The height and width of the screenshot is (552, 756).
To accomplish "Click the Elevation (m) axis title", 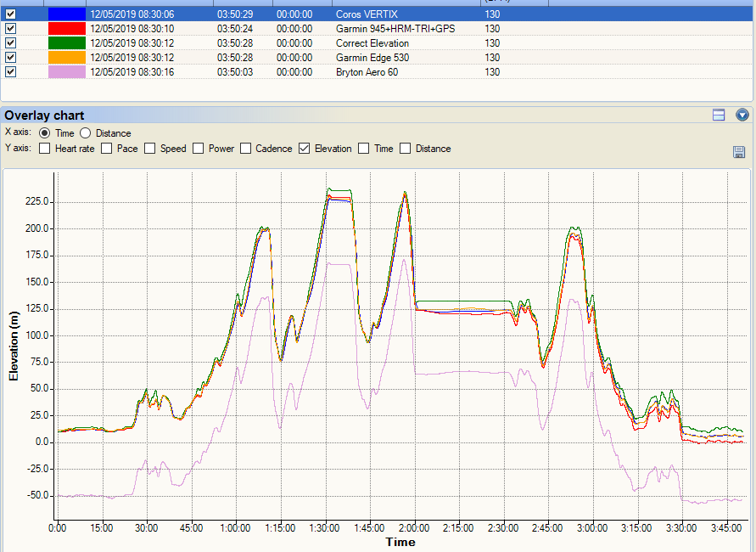I will tap(14, 346).
